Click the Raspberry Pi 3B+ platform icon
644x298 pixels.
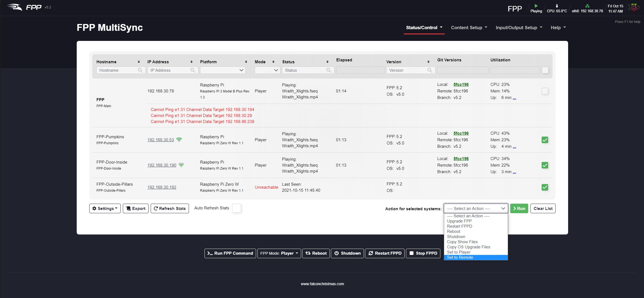tap(634, 7)
